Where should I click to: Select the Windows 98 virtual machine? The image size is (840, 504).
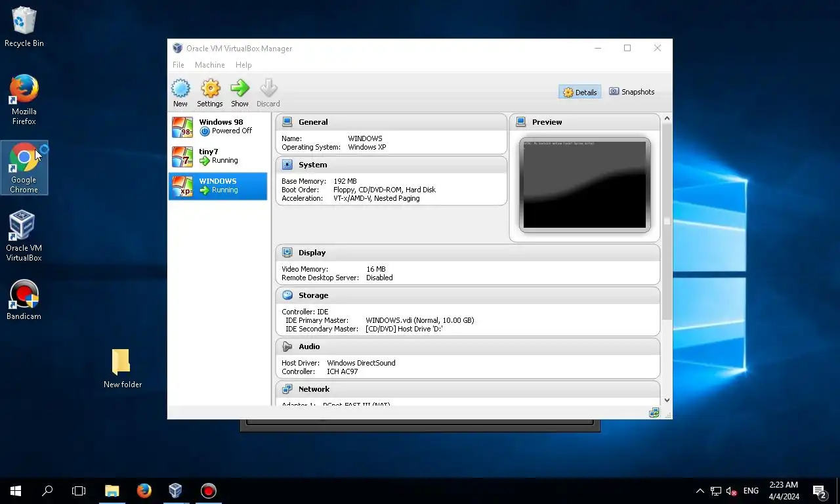218,127
